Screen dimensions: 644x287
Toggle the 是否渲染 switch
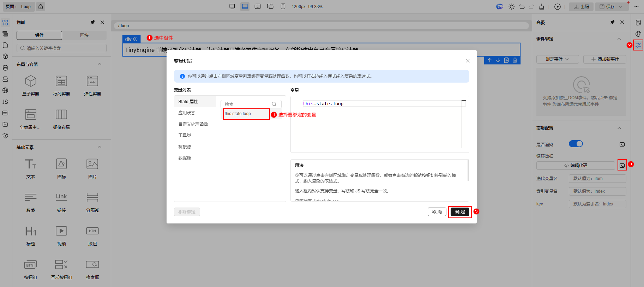pos(576,144)
